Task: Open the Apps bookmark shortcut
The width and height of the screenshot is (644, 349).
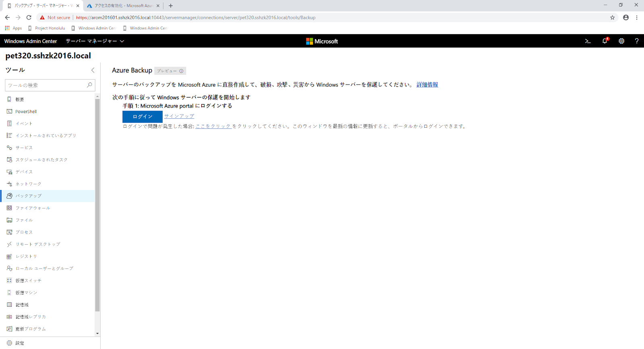Action: pos(13,28)
